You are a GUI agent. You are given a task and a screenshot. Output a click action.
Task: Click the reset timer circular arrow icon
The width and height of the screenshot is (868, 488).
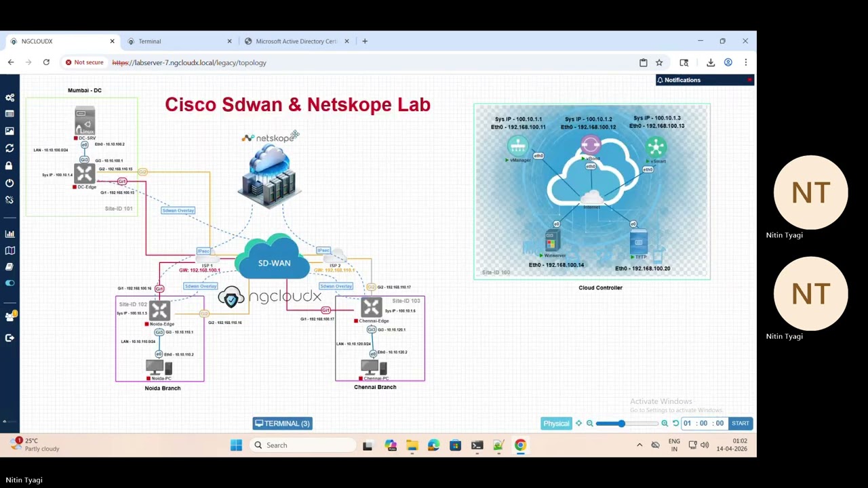[x=675, y=424]
